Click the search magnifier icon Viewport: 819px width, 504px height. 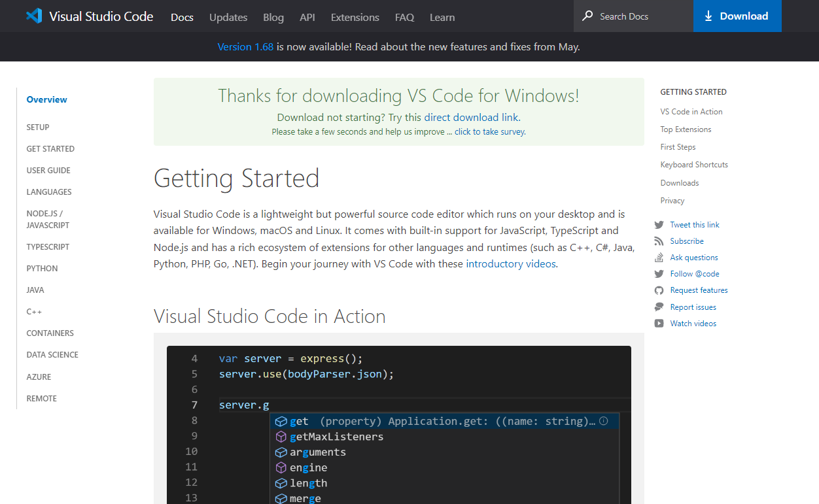[587, 16]
